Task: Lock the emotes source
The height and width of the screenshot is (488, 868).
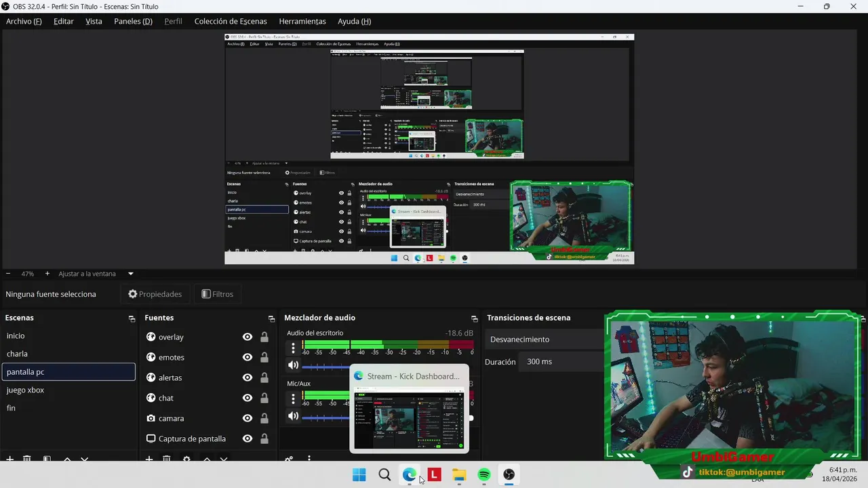Action: [x=264, y=357]
